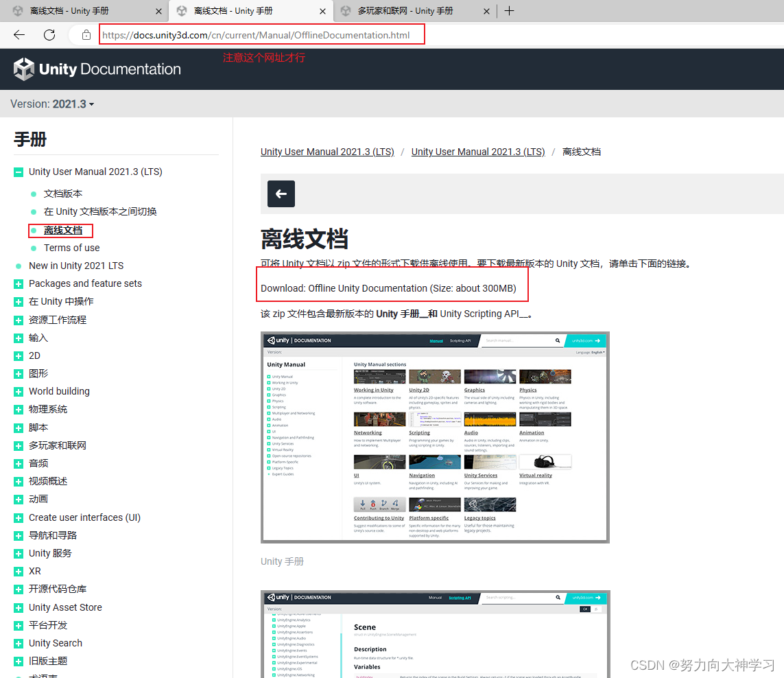Expand the 脚本 section
Screen dimensions: 784x678
tap(19, 428)
